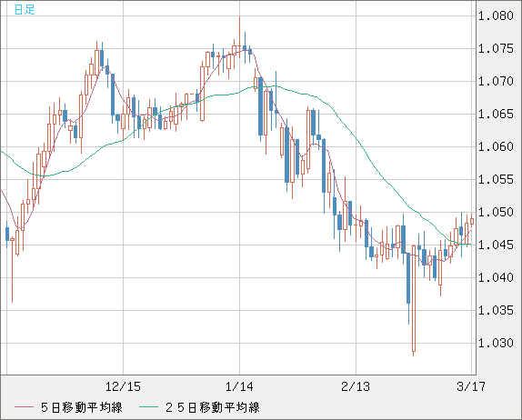Select the 1.070 price axis label

[496, 81]
